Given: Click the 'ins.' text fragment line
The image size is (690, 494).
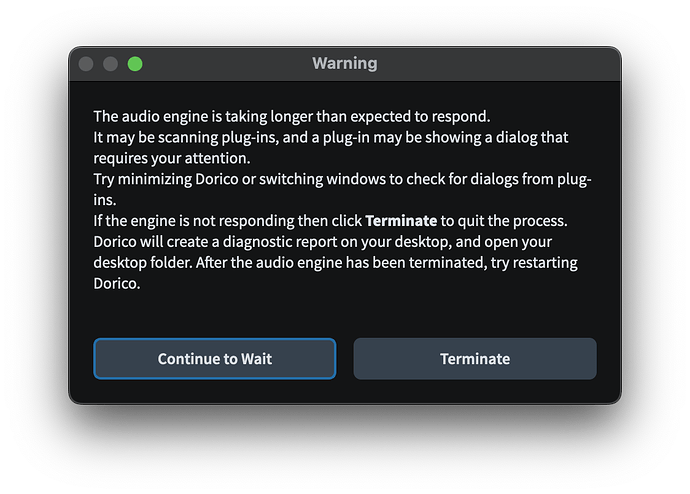Looking at the screenshot, I should [106, 199].
